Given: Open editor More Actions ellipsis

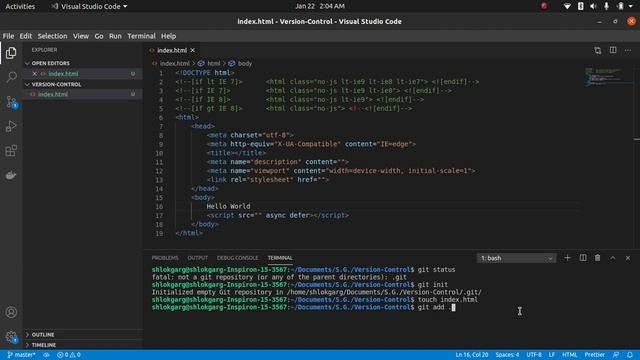Looking at the screenshot, I should point(628,50).
